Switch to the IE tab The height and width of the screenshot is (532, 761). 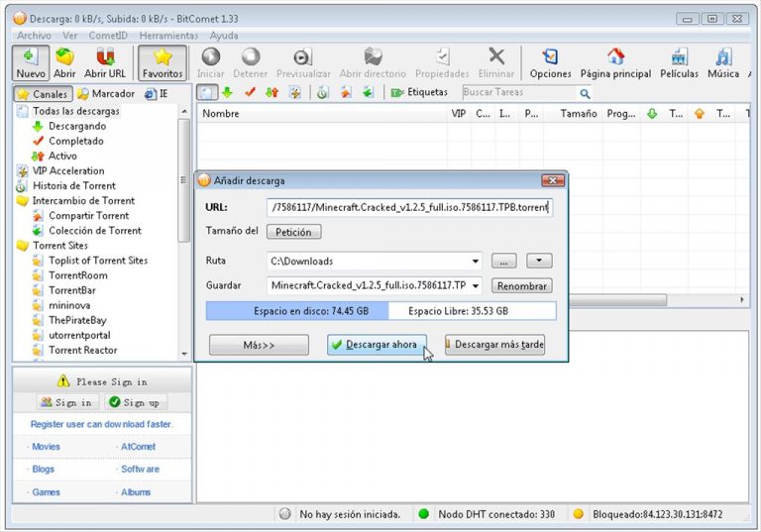click(x=157, y=94)
